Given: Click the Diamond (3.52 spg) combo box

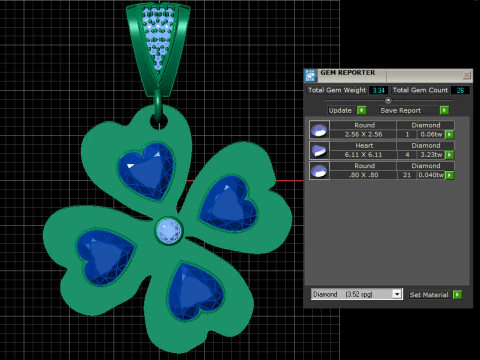Looking at the screenshot, I should (357, 294).
